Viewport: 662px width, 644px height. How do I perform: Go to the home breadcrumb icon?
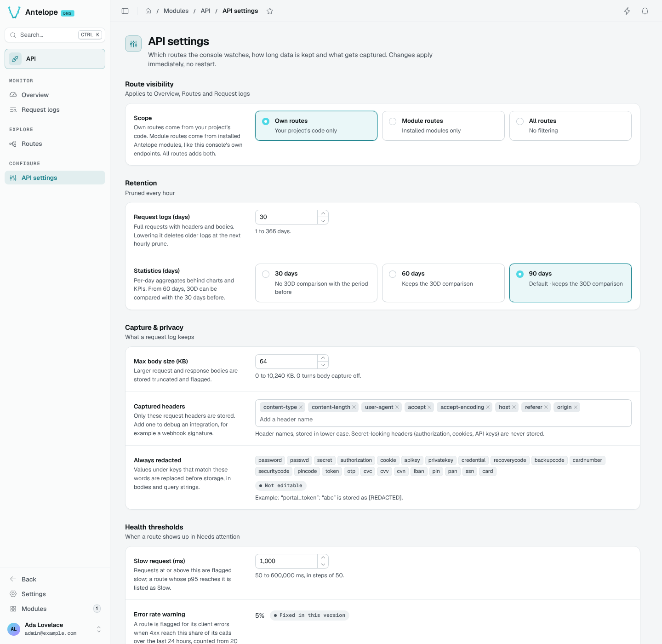pyautogui.click(x=148, y=11)
